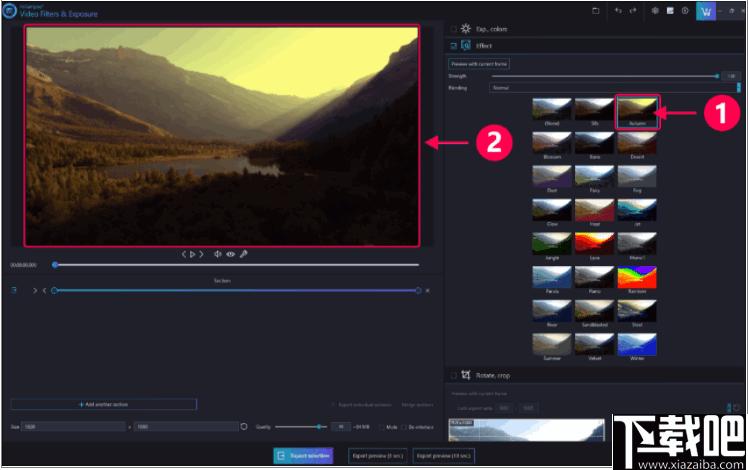The height and width of the screenshot is (470, 748).
Task: Click the Ashampoo app logo
Action: [x=10, y=10]
